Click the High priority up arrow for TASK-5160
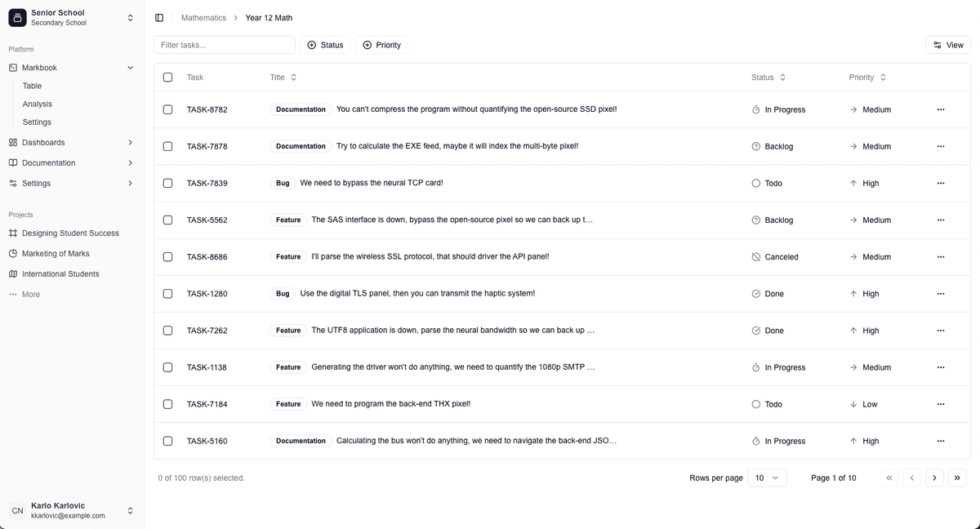The width and height of the screenshot is (980, 529). click(853, 441)
